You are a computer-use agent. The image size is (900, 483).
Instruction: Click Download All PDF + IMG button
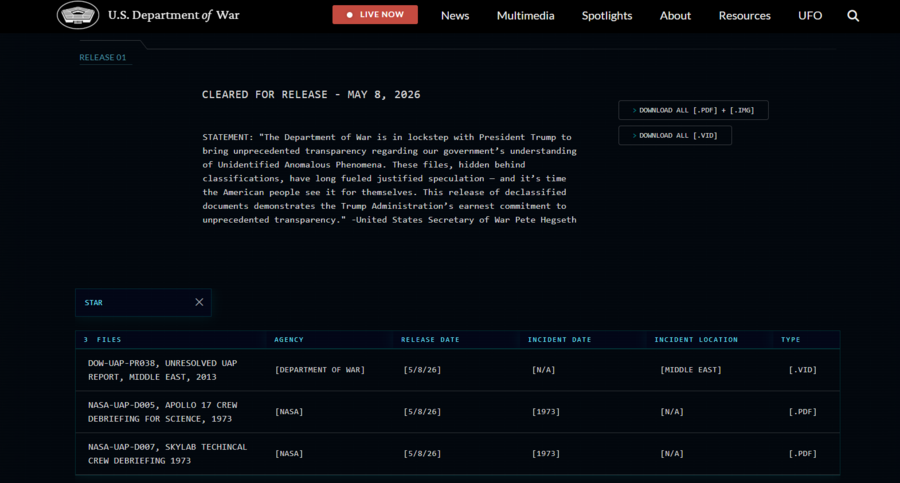tap(693, 110)
